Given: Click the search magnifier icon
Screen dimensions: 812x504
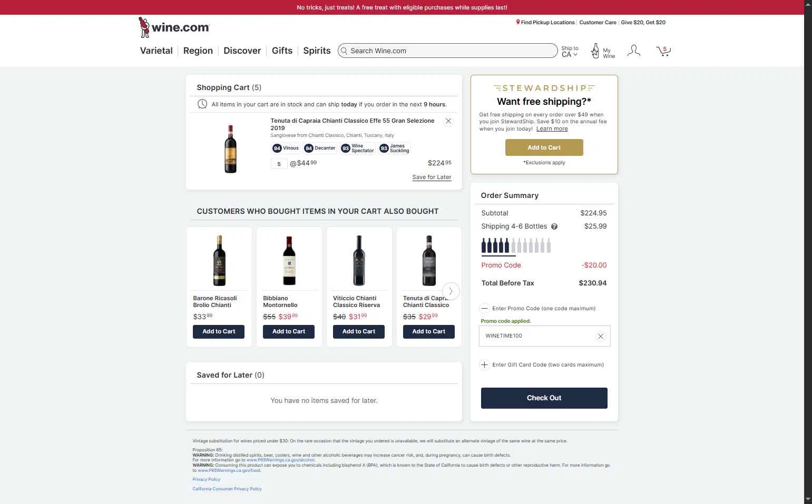Looking at the screenshot, I should click(344, 51).
